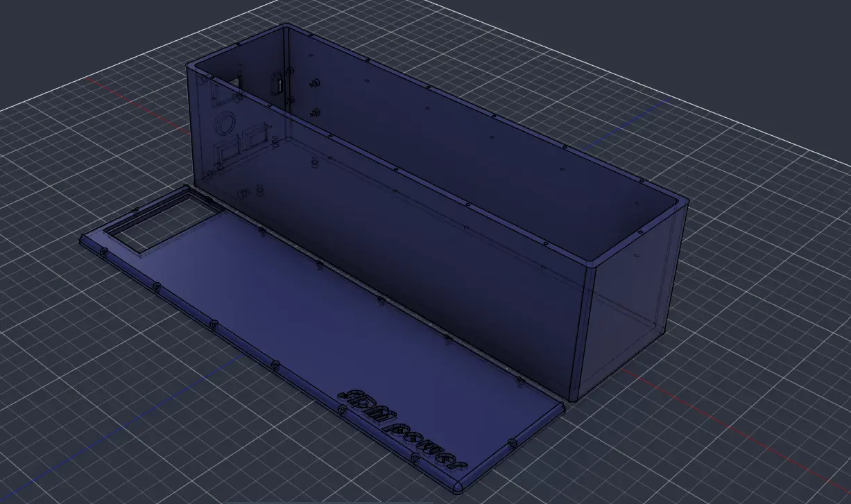This screenshot has width=851, height=504.
Task: Select the circular port hole on the end panel
Action: 224,123
